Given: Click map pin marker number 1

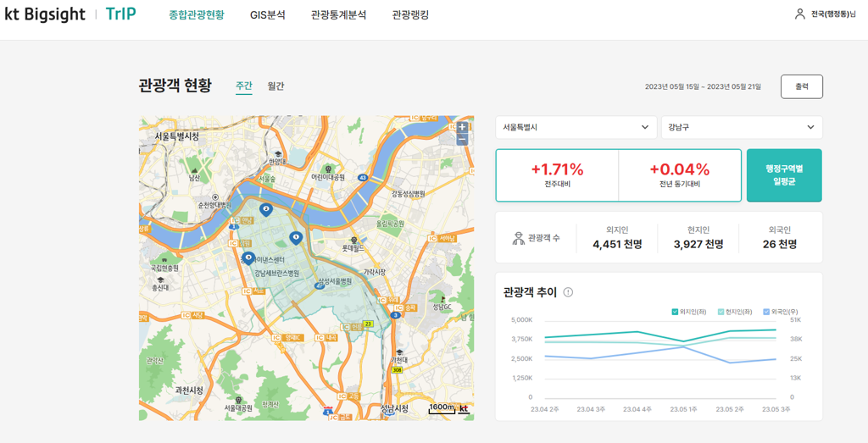Looking at the screenshot, I should 295,239.
